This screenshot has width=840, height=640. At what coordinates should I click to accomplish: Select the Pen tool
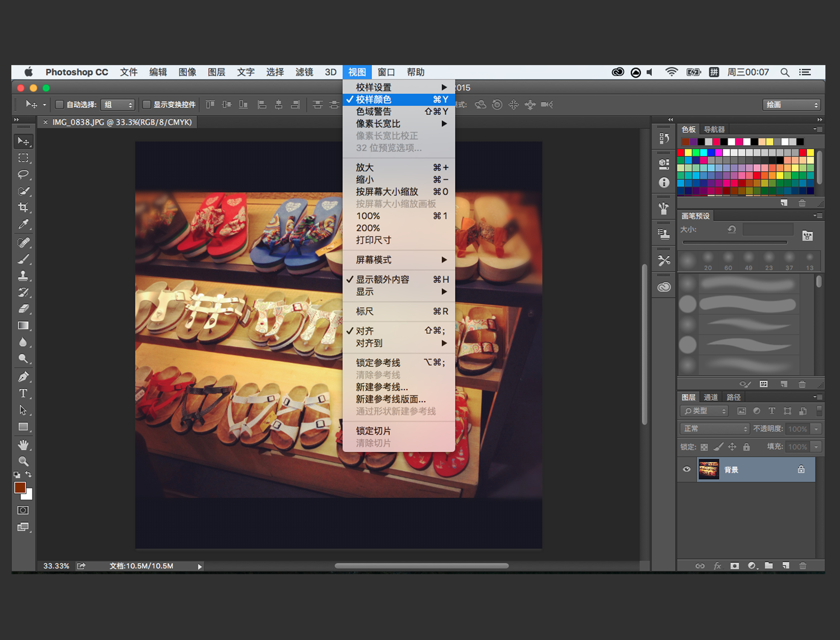tap(23, 377)
